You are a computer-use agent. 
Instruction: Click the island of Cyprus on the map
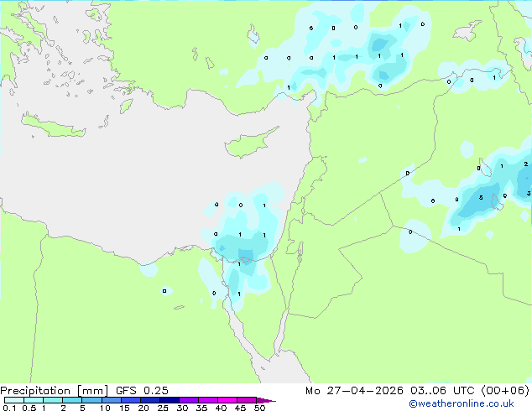[x=249, y=144]
